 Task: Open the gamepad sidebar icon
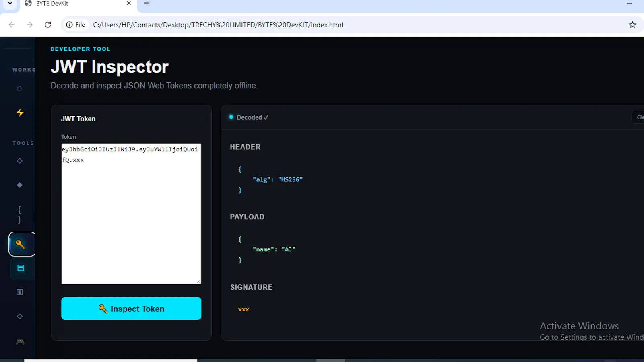coord(20,342)
